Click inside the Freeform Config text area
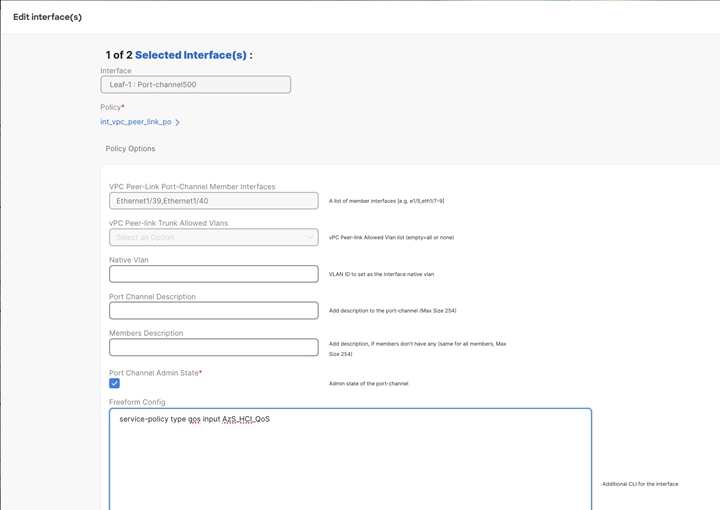Image resolution: width=720 pixels, height=510 pixels. (350, 459)
